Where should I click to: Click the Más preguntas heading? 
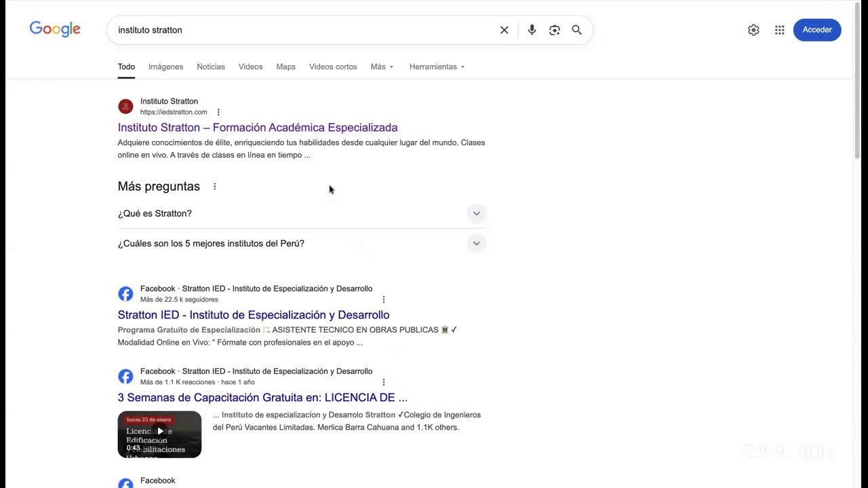pyautogui.click(x=159, y=186)
